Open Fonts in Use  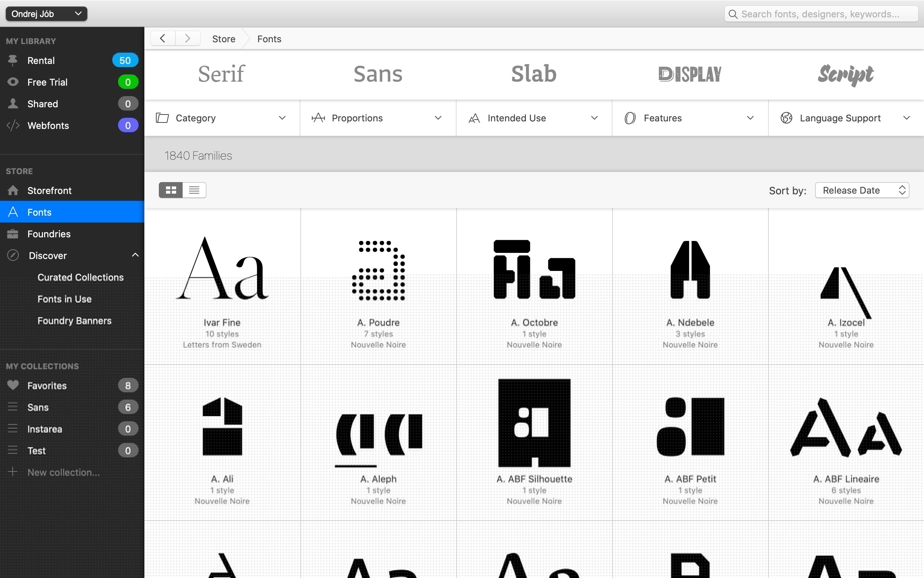pyautogui.click(x=65, y=299)
